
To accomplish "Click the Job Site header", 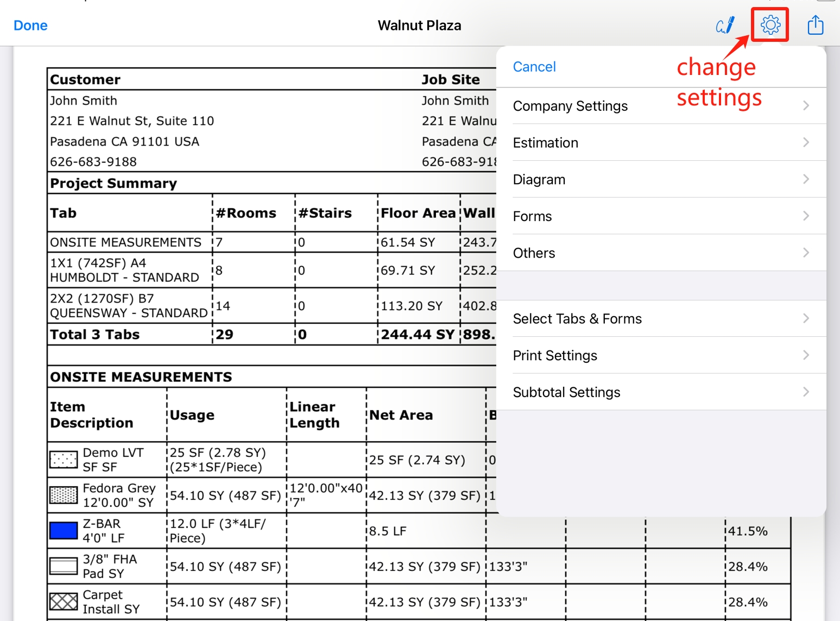I will tap(451, 79).
